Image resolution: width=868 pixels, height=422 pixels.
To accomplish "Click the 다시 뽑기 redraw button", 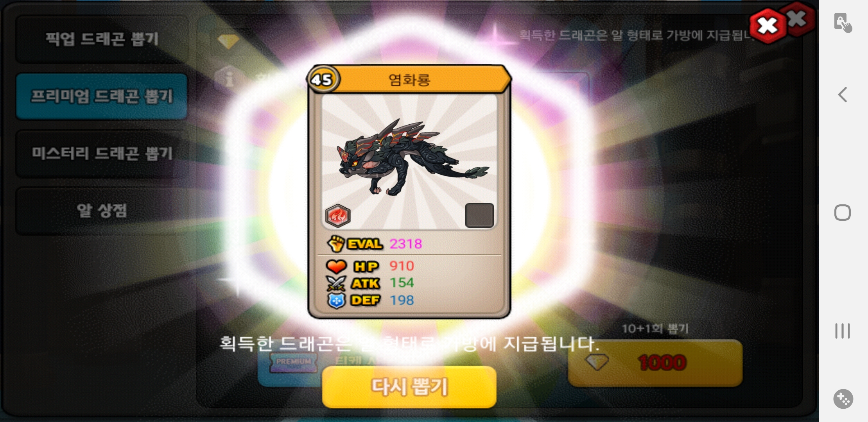I will pos(409,387).
